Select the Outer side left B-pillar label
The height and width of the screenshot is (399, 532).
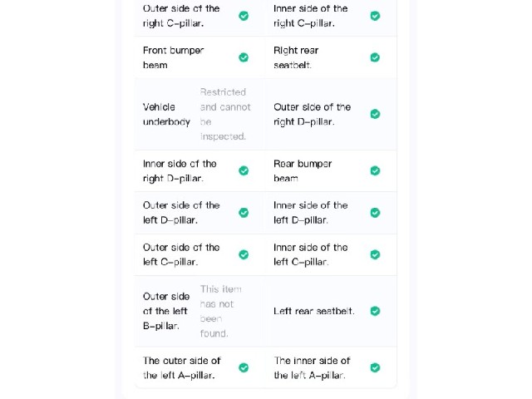tap(166, 311)
